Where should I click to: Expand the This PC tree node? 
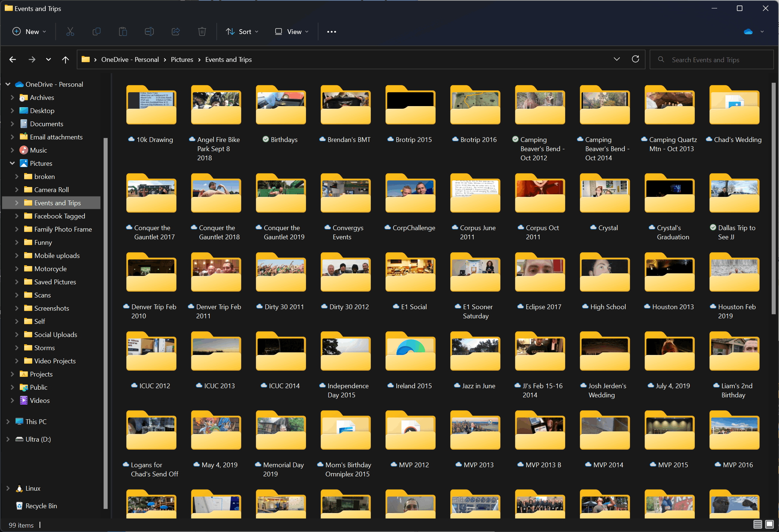click(x=8, y=422)
